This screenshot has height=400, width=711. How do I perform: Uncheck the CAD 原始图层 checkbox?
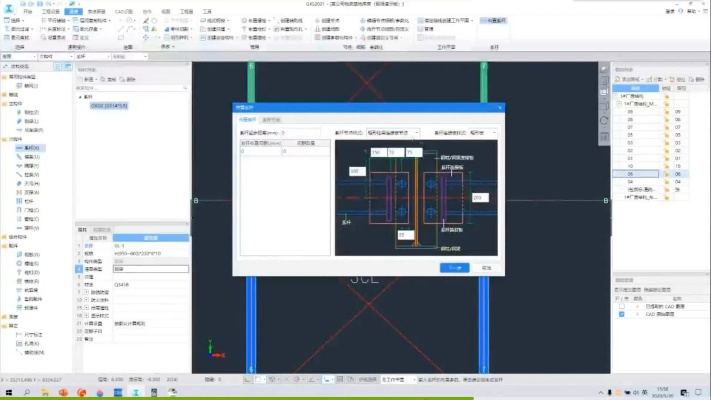tap(620, 314)
